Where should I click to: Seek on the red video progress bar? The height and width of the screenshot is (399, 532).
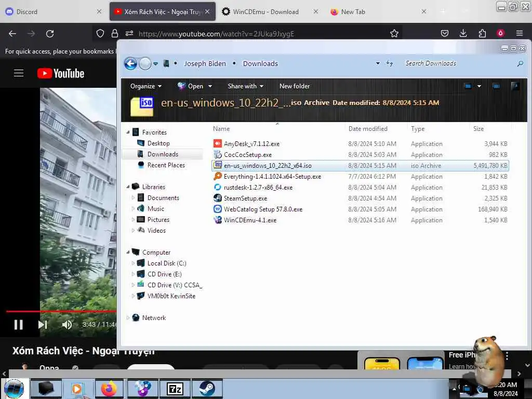pyautogui.click(x=61, y=311)
